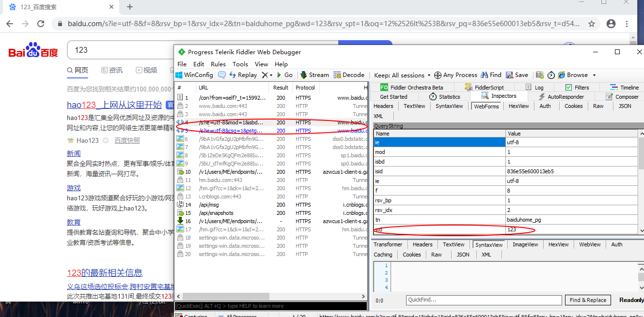The height and width of the screenshot is (317, 644).
Task: Click Chrome's forward arrow button
Action: tap(25, 24)
